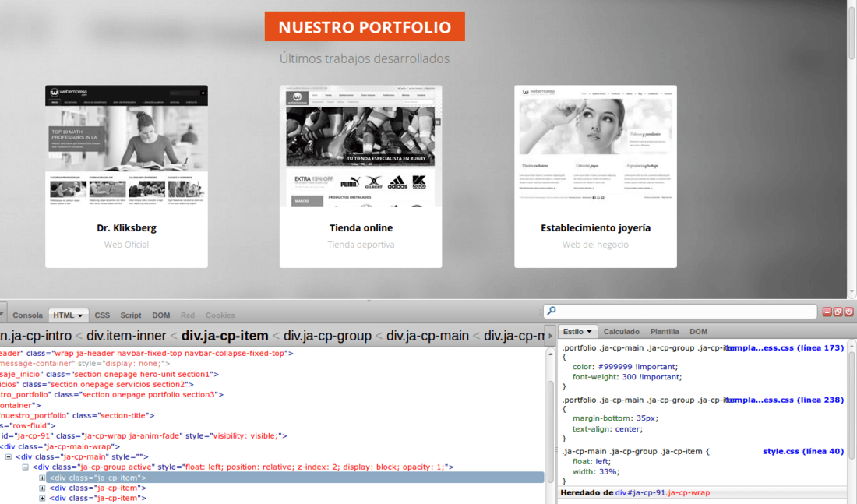This screenshot has width=857, height=504.
Task: Click the "Web Oficial" subtitle text
Action: [x=126, y=245]
